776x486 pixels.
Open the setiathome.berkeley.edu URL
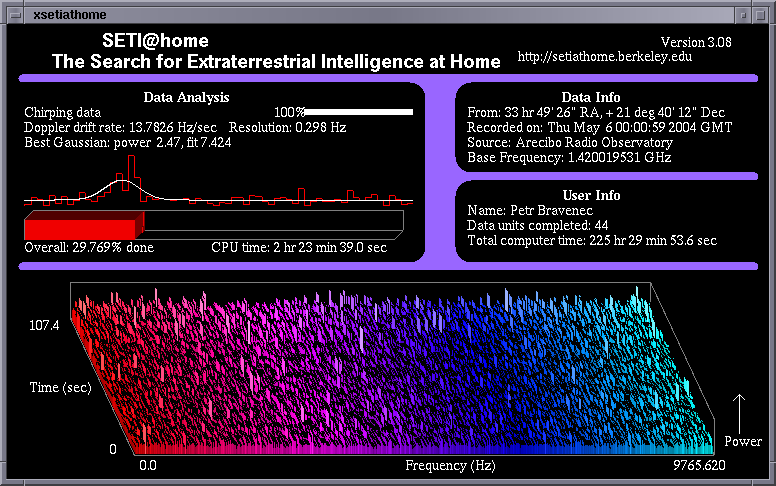point(605,56)
